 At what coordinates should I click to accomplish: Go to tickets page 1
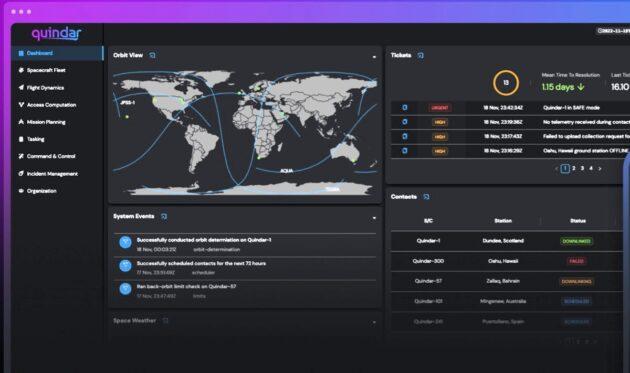pos(565,168)
